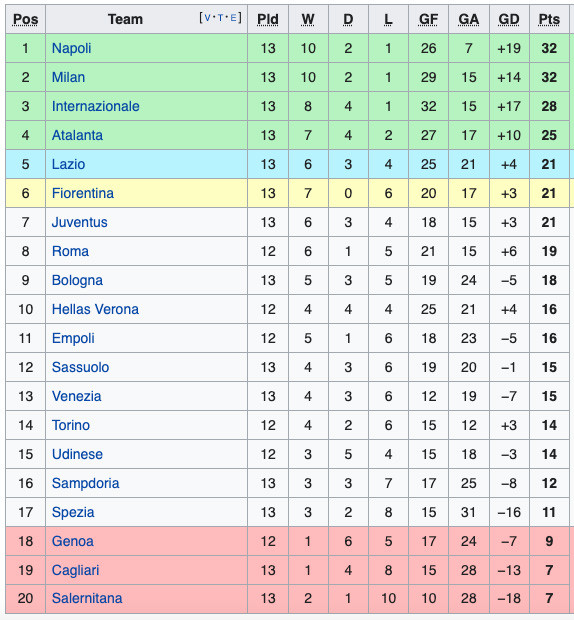Click the Internazionale team link
574x620 pixels.
coord(96,106)
